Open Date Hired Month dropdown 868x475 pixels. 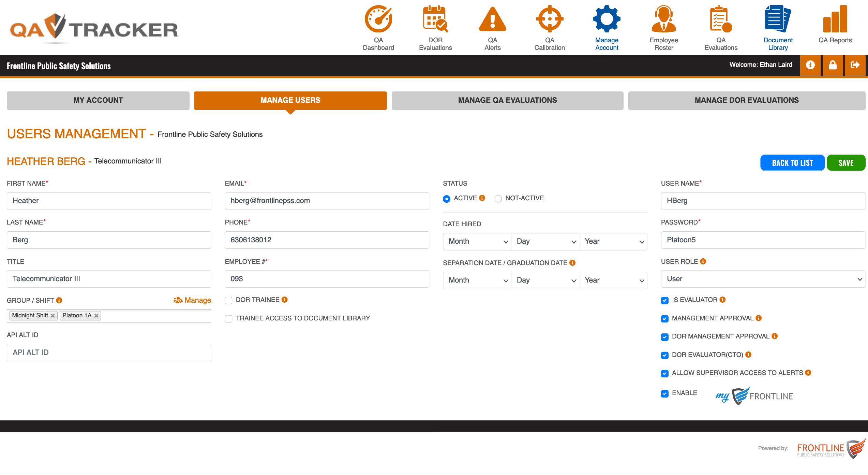coord(477,242)
